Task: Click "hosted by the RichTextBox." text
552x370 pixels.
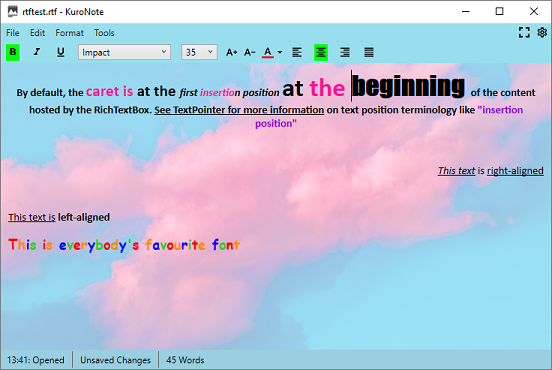Action: pyautogui.click(x=90, y=110)
